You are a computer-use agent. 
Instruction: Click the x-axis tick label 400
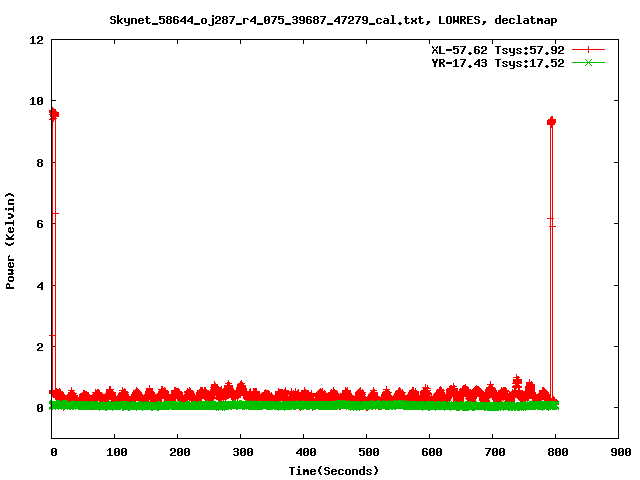pyautogui.click(x=306, y=452)
